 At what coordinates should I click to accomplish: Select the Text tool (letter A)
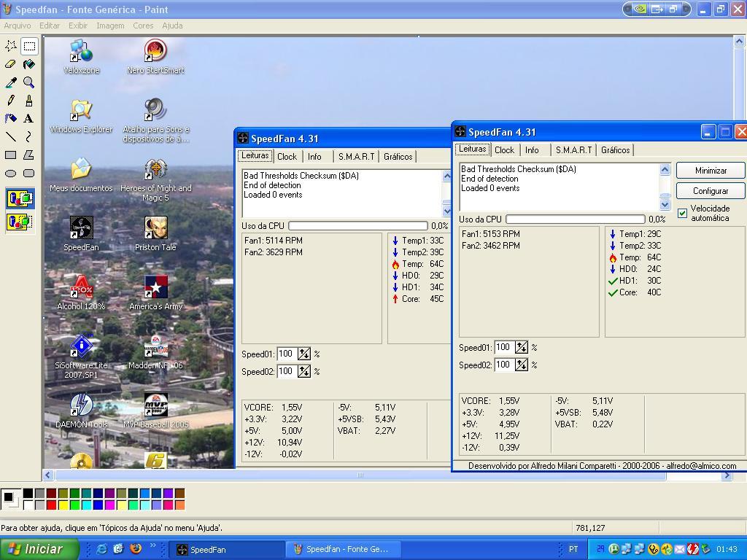point(29,119)
